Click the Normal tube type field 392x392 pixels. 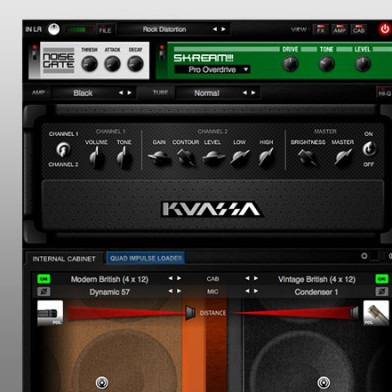(x=207, y=93)
